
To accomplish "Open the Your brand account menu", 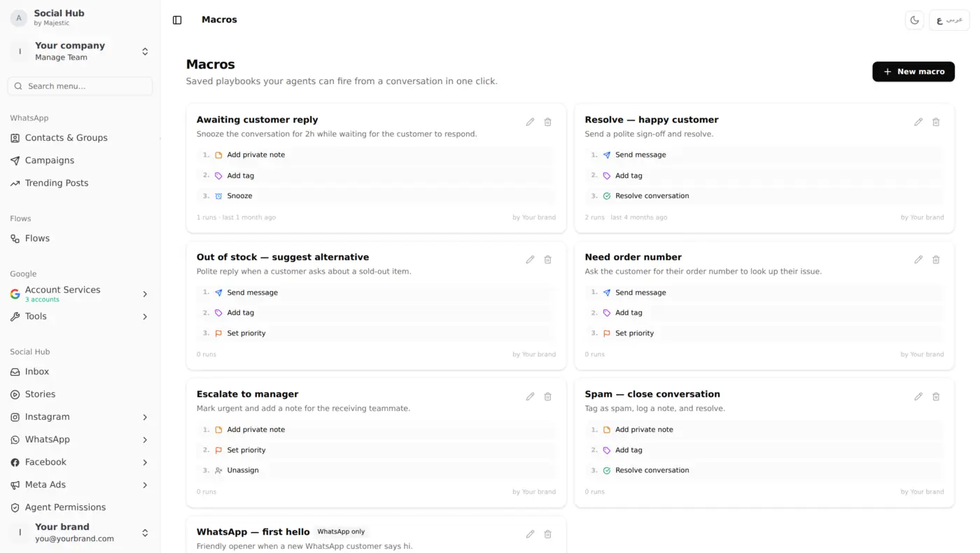I will (x=80, y=533).
